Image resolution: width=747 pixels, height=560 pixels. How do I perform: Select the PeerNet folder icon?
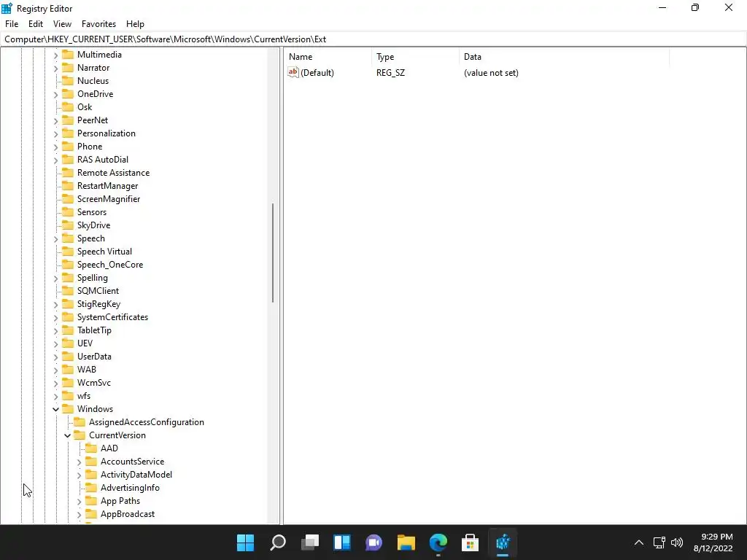[68, 120]
